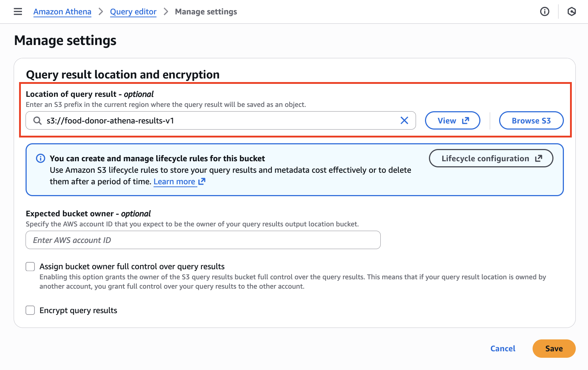Save the query settings
This screenshot has width=588, height=370.
click(554, 348)
